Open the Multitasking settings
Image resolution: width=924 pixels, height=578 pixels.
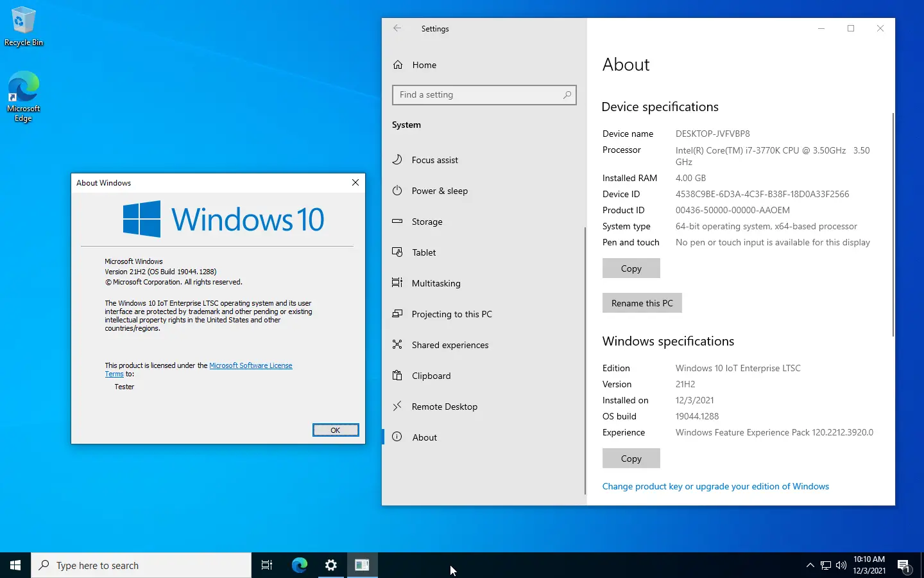point(436,283)
